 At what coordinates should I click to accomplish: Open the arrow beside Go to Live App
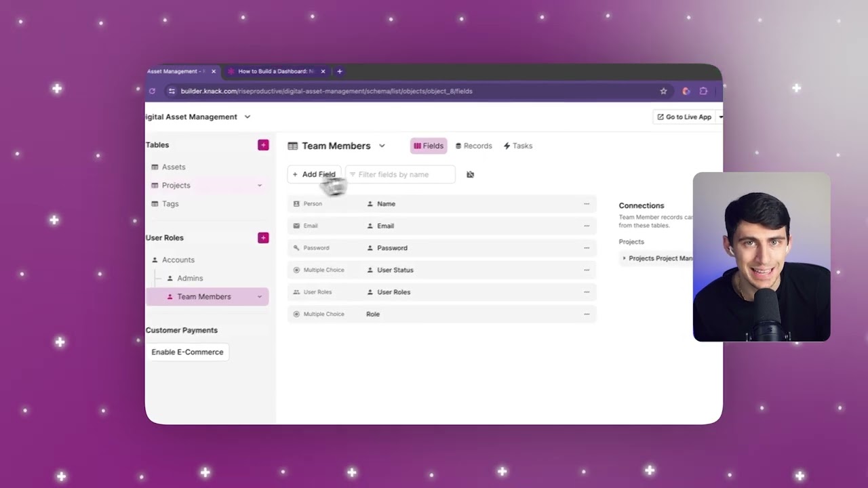[720, 117]
